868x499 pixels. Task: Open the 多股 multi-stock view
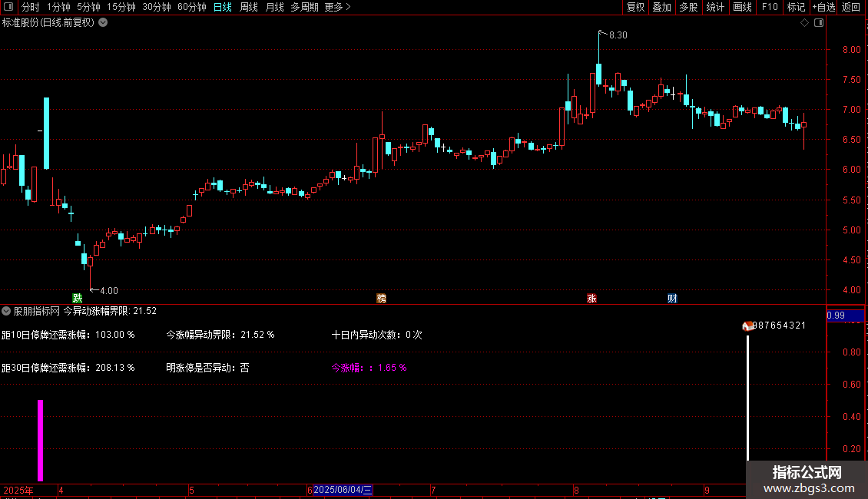[x=688, y=7]
